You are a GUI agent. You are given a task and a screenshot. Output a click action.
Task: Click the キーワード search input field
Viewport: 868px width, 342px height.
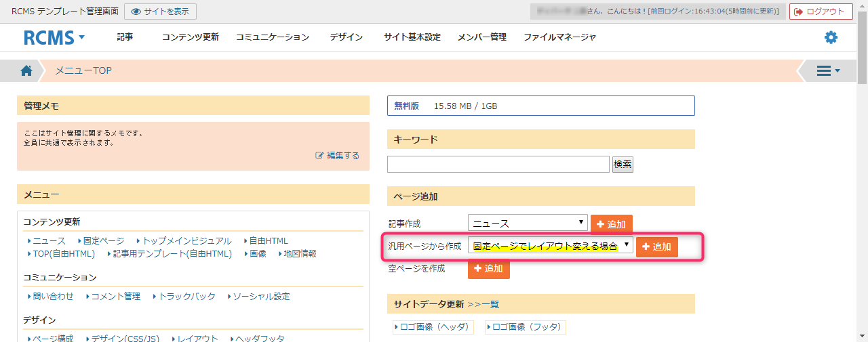click(498, 164)
